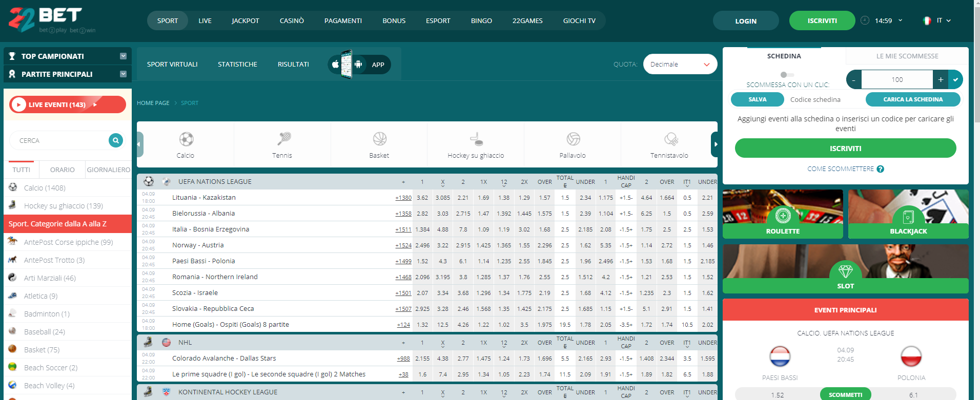Open the Romania - Northern Ireland match

(x=215, y=277)
